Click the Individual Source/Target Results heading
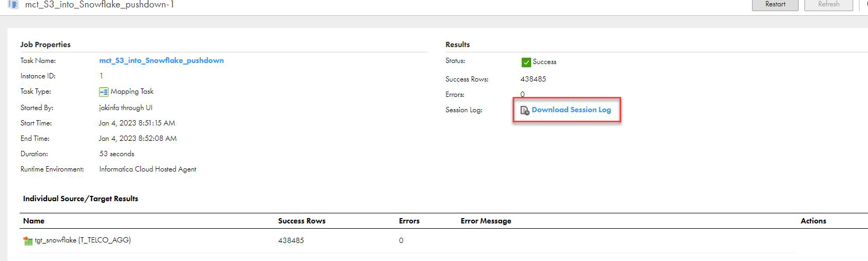The width and height of the screenshot is (868, 261). 80,199
